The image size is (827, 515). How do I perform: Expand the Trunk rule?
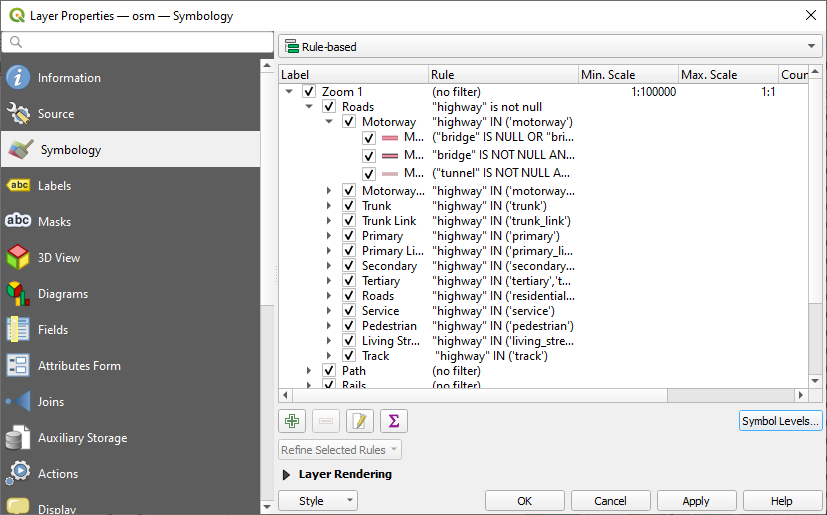tap(329, 206)
